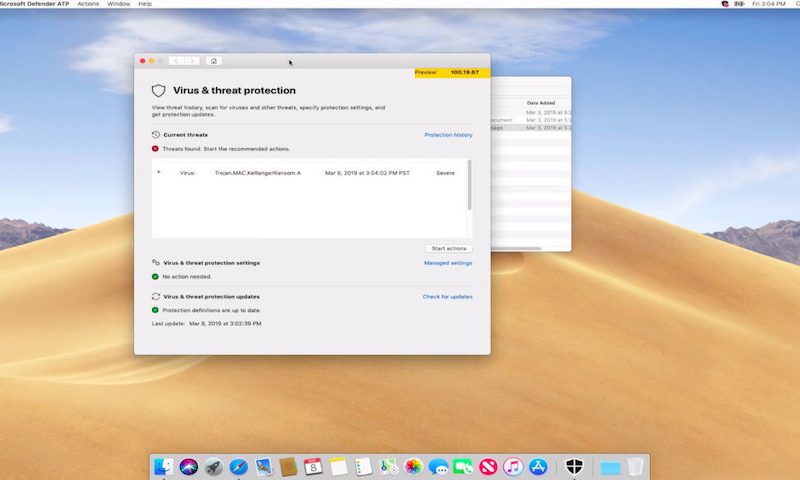
Task: Click green definitions up to date icon
Action: (x=155, y=310)
